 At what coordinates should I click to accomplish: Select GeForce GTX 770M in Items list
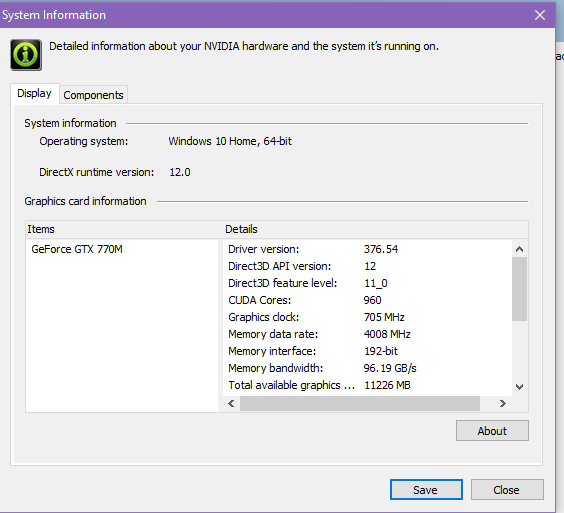(x=77, y=249)
